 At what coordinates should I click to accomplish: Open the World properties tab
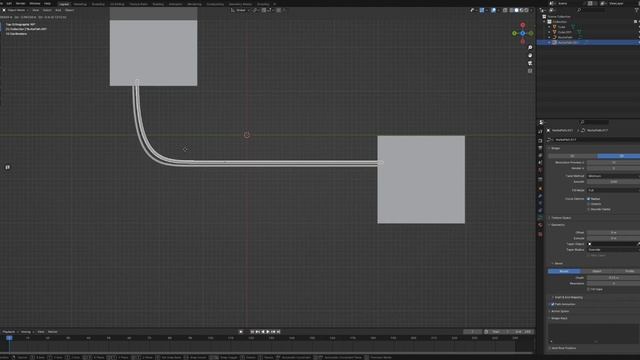[540, 170]
